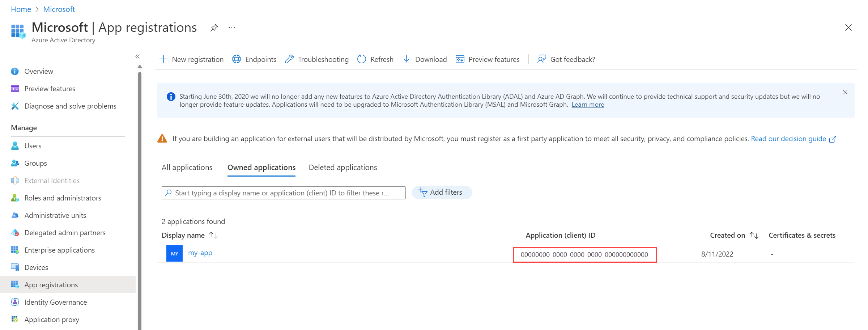The width and height of the screenshot is (868, 330).
Task: Click Got feedback? in the toolbar
Action: [566, 59]
